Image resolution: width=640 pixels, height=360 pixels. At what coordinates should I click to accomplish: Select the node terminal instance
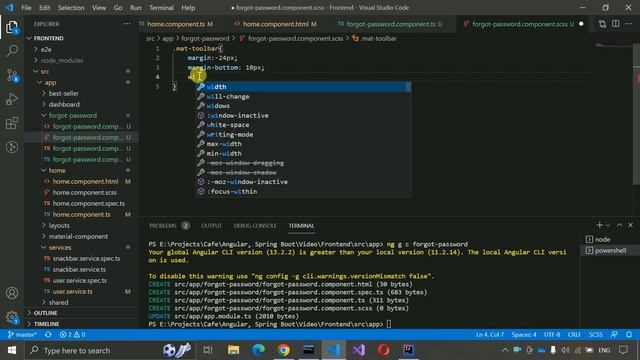click(610, 240)
